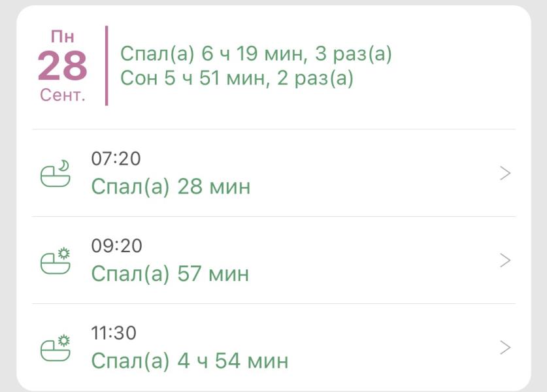
Task: Click the 07:20 timestamp
Action: [x=116, y=159]
